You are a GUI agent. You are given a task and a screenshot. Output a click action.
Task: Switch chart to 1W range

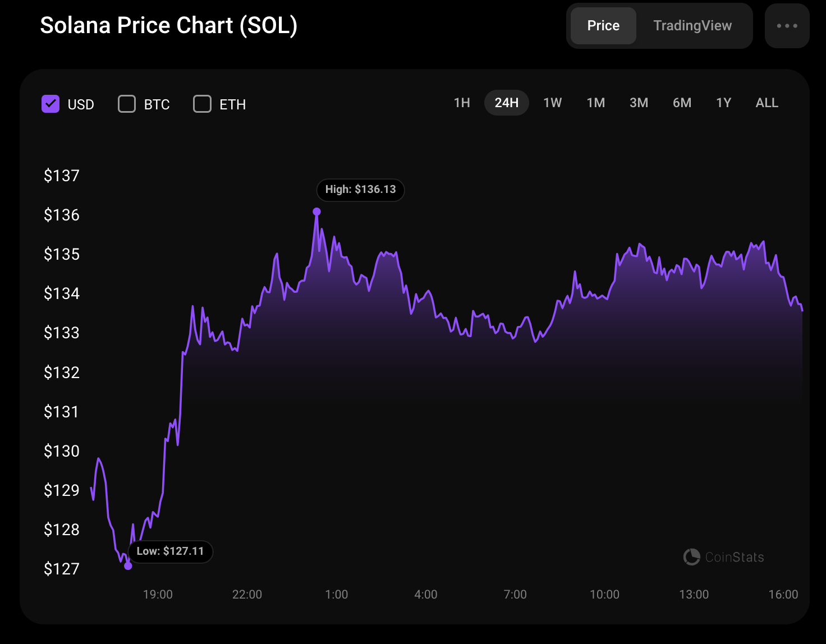[552, 103]
